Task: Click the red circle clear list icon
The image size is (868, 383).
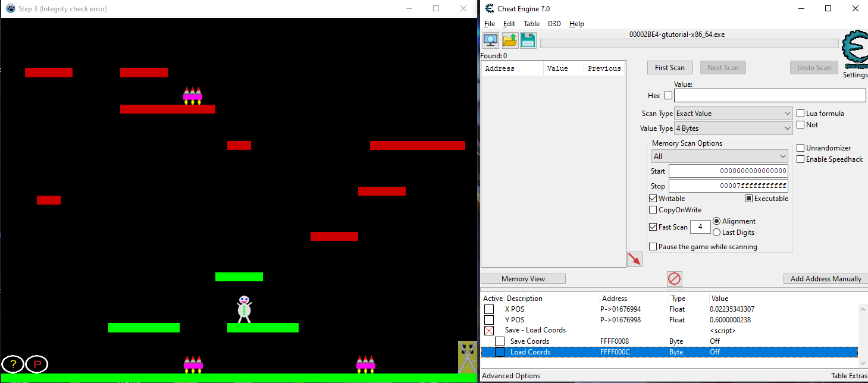Action: (x=674, y=278)
